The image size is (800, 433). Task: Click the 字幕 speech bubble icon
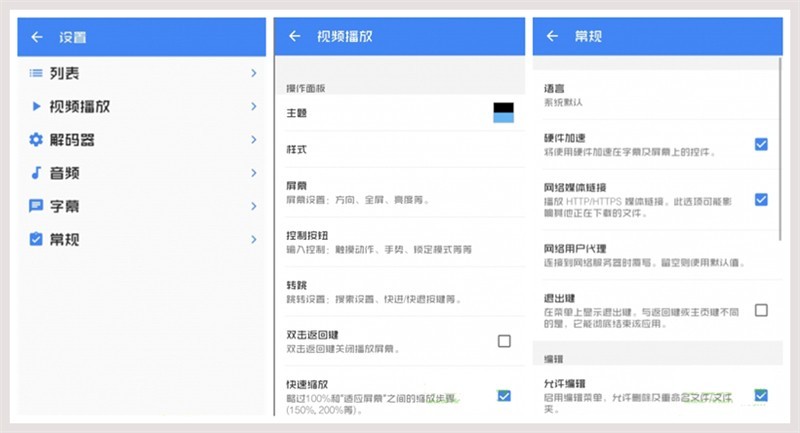36,206
